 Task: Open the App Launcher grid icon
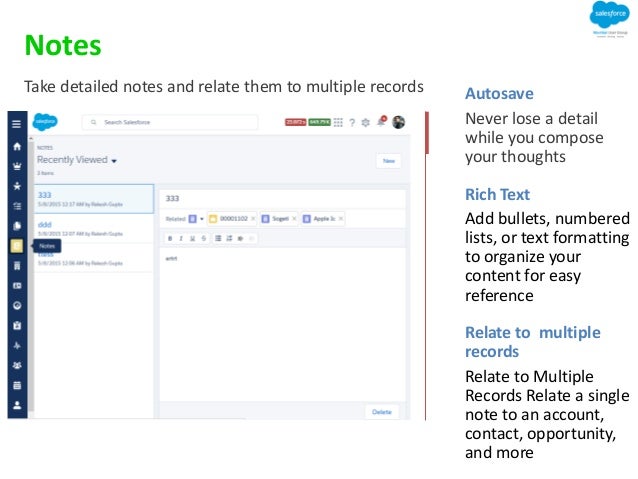[338, 122]
